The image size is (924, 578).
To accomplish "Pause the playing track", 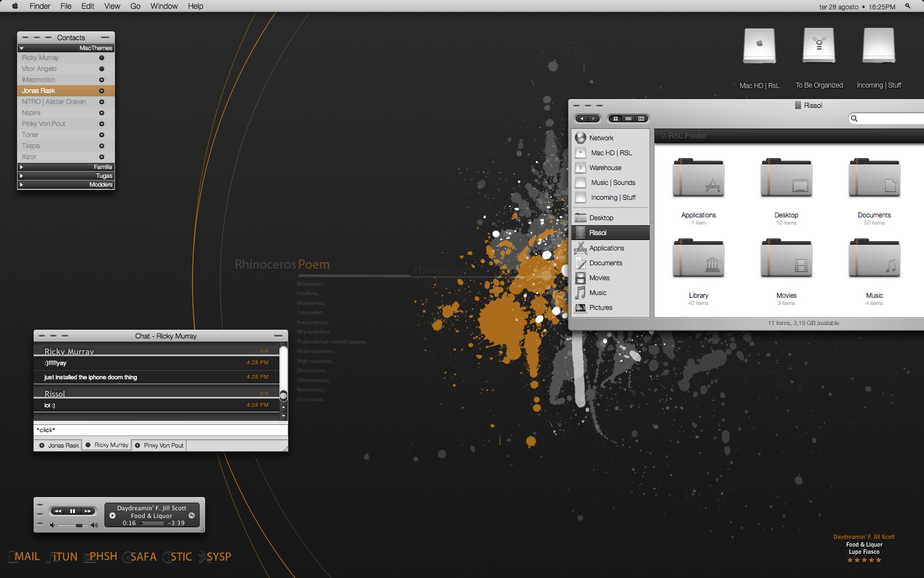I will (73, 511).
